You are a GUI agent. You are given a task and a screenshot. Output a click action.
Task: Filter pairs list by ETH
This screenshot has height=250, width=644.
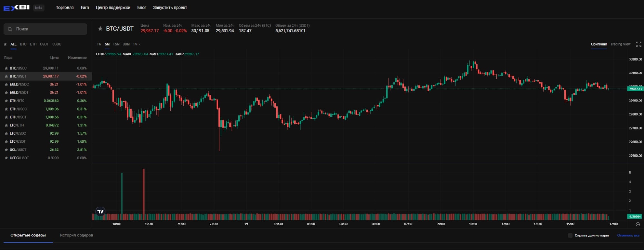[33, 44]
